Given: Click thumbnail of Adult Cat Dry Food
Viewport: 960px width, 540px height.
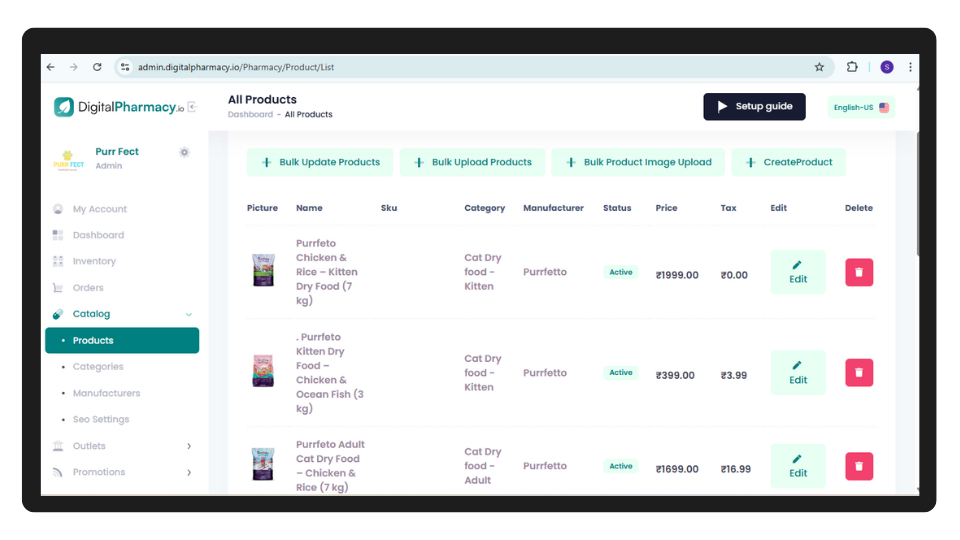Looking at the screenshot, I should click(263, 464).
